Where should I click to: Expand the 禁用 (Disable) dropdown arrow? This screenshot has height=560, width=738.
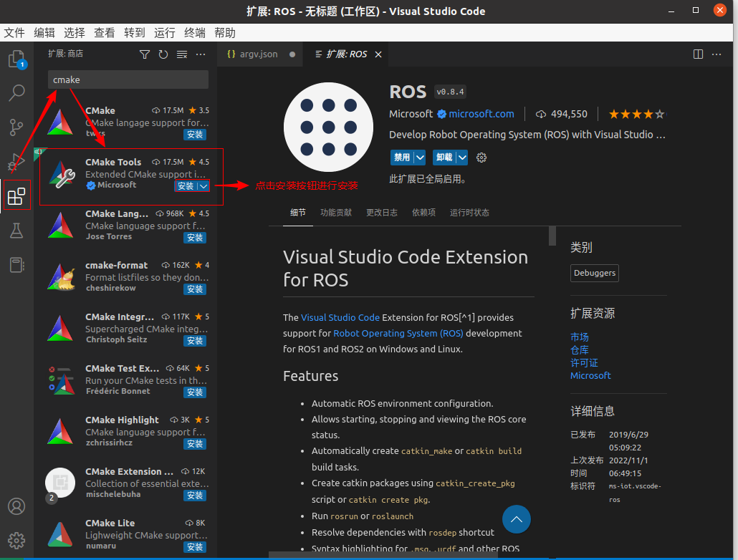coord(420,158)
